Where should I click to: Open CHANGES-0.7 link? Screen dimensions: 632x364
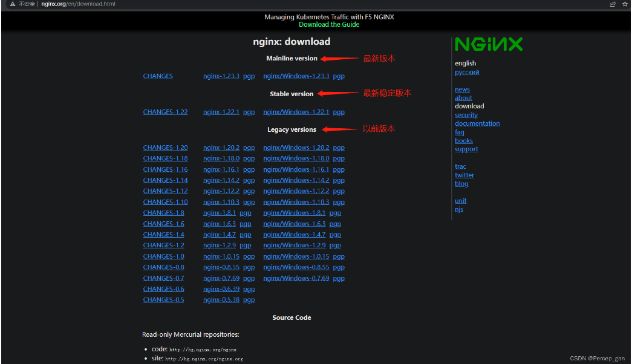(x=164, y=278)
